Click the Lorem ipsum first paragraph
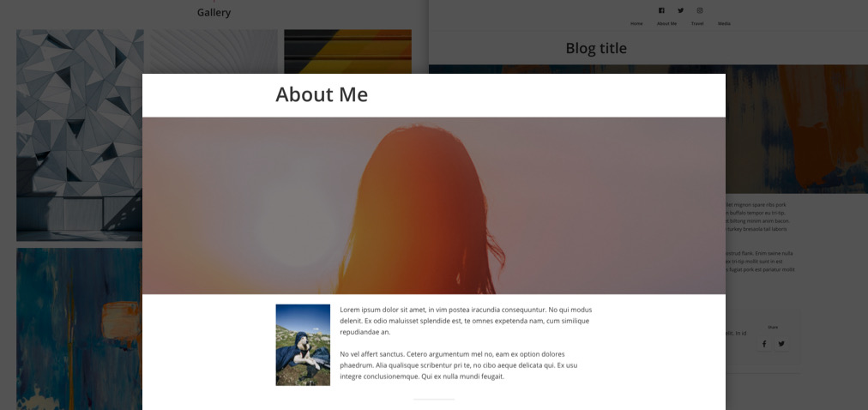The width and height of the screenshot is (868, 410). pos(466,321)
